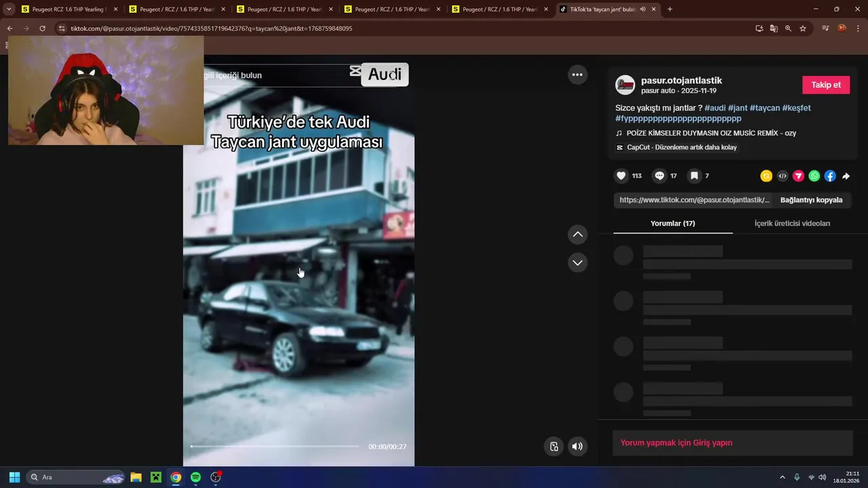Image resolution: width=868 pixels, height=488 pixels.
Task: Open the Windows Start menu
Action: (14, 477)
